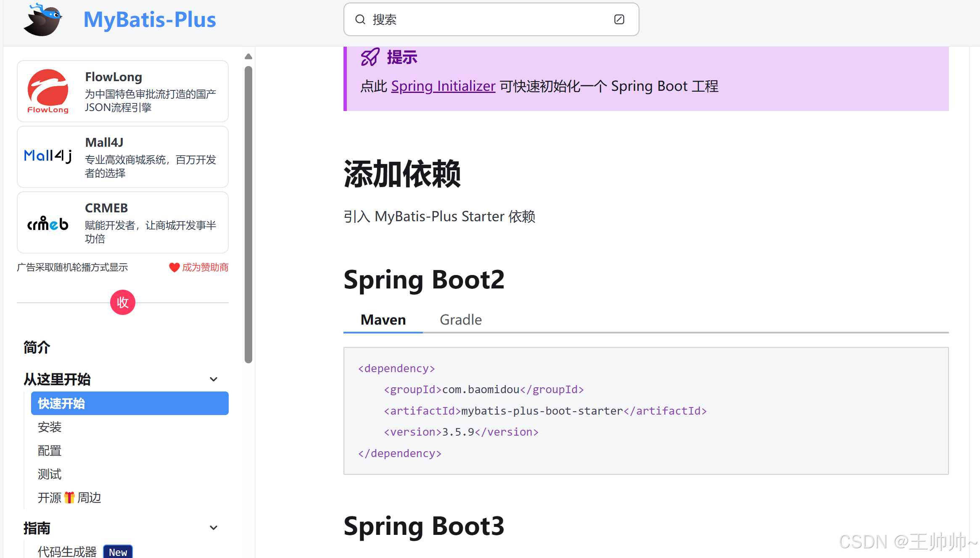The height and width of the screenshot is (558, 980).
Task: Click the magnifier icon in search box
Action: click(360, 19)
